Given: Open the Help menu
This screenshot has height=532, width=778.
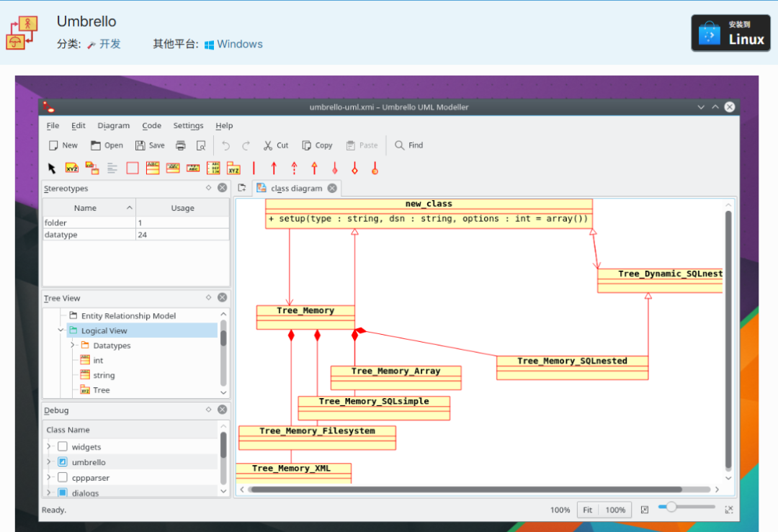Looking at the screenshot, I should coord(224,125).
